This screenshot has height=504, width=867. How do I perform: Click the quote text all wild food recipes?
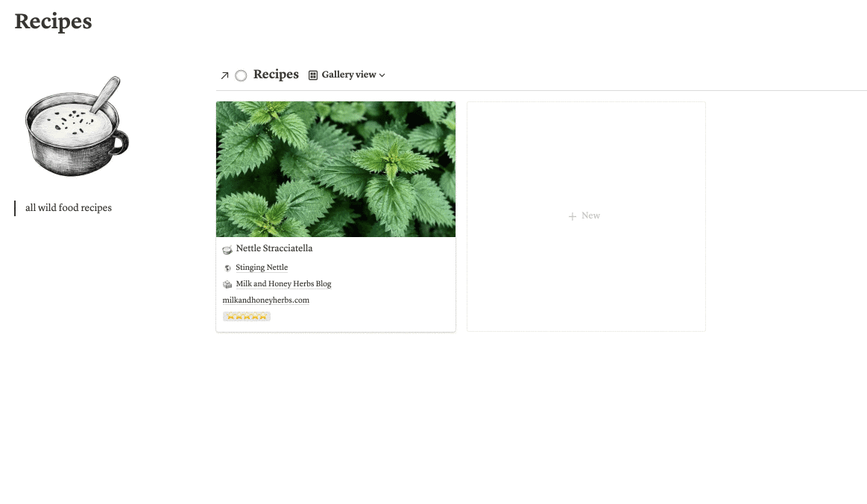[x=69, y=208]
